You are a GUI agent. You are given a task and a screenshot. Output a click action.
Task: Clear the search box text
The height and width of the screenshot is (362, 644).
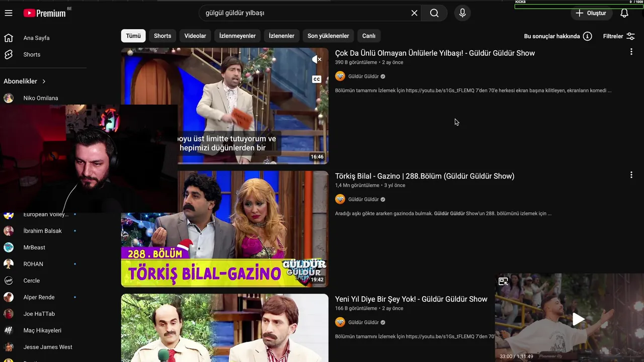pos(414,13)
